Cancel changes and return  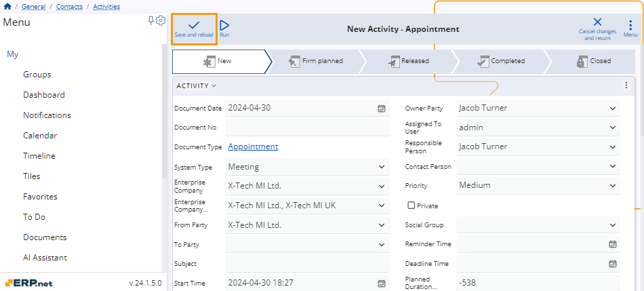pyautogui.click(x=597, y=28)
